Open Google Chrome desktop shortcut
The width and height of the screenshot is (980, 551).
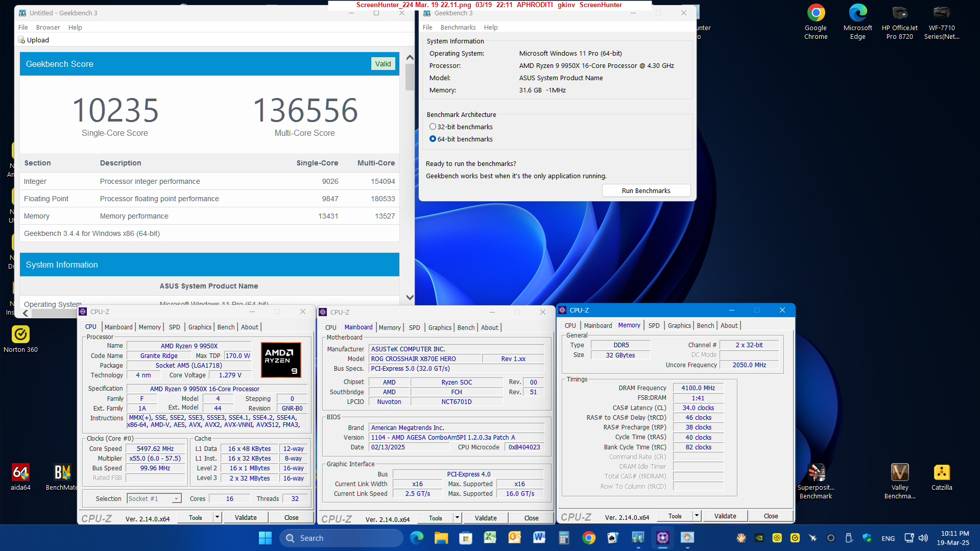[816, 22]
